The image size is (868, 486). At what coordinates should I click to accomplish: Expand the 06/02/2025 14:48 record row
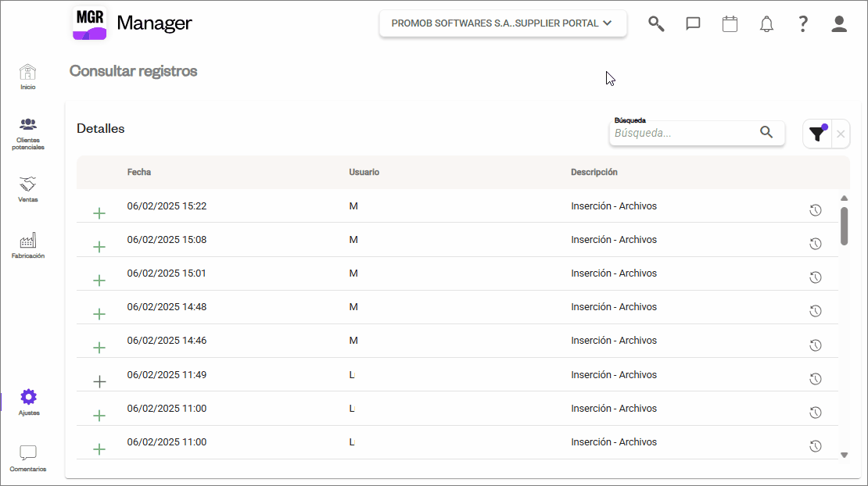(x=99, y=314)
